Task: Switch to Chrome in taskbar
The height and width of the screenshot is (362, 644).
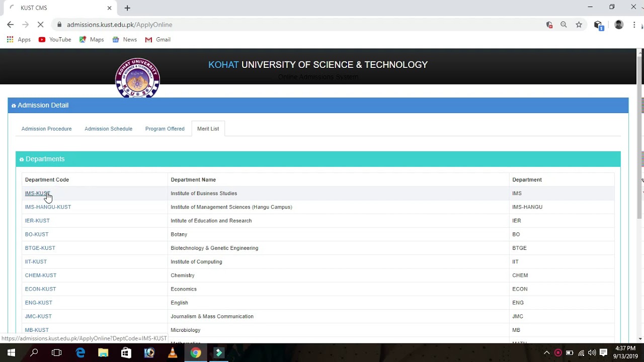Action: click(196, 353)
